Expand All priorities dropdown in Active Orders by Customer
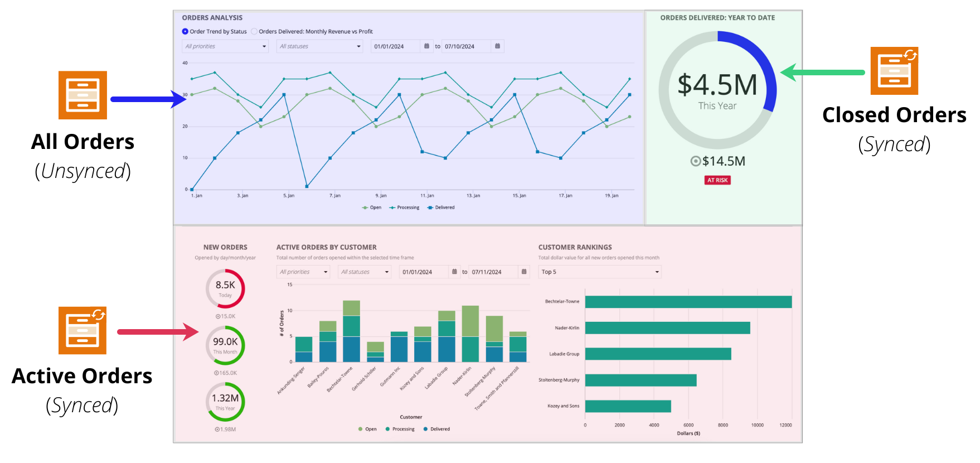This screenshot has height=463, width=980. coord(303,272)
